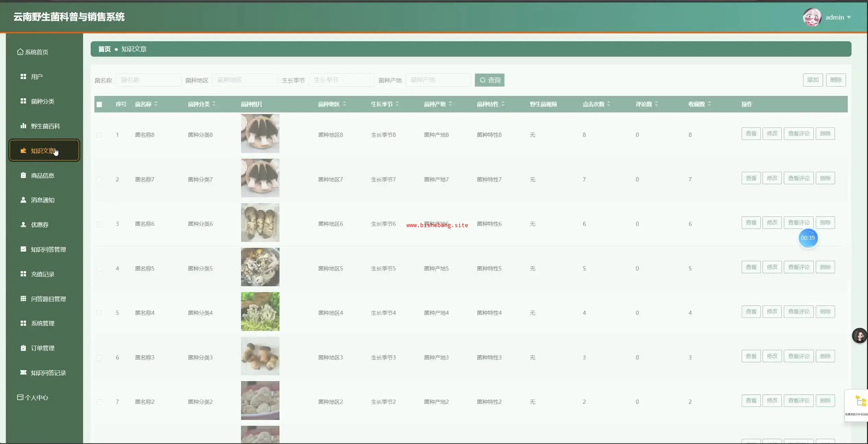Check the checkbox for row 菌名称5

[x=99, y=269]
